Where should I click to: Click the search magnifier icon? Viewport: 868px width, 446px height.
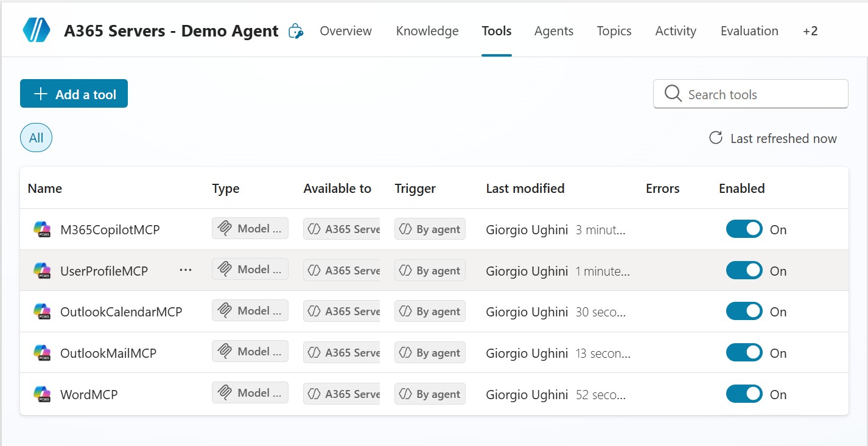point(673,94)
